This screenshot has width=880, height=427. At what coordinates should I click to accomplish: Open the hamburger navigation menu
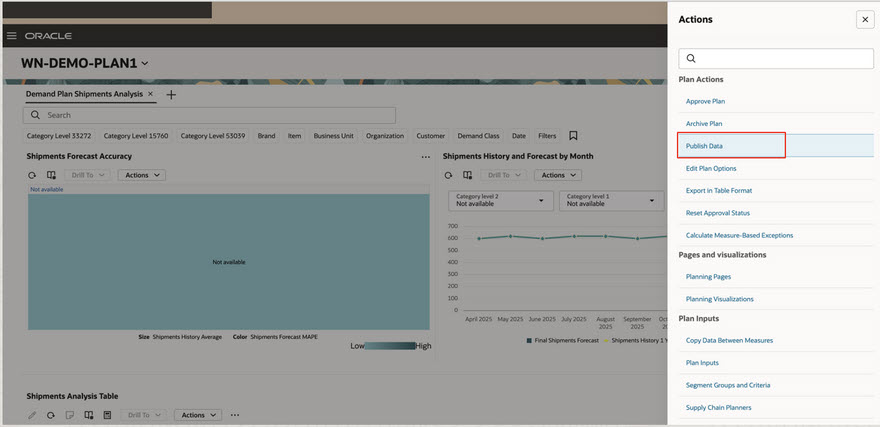pos(11,36)
